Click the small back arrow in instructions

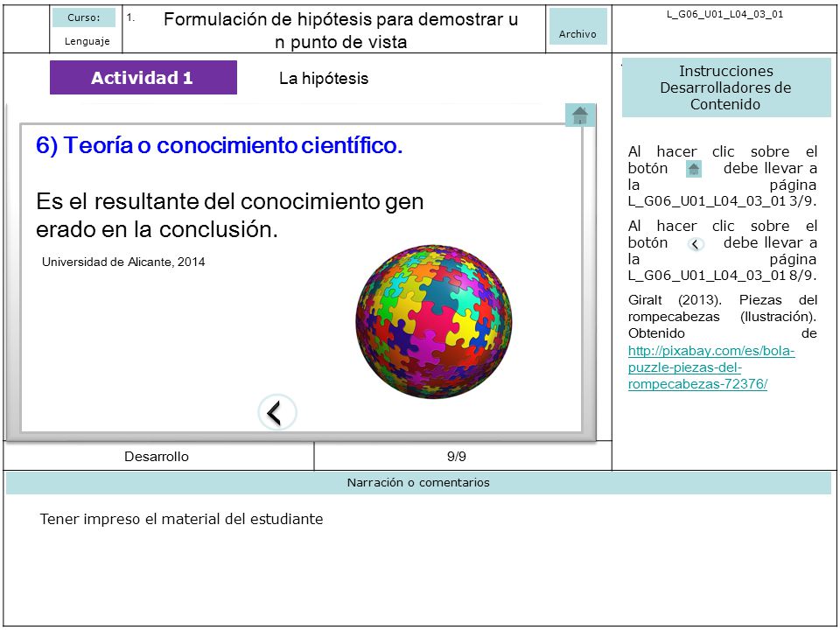coord(696,244)
